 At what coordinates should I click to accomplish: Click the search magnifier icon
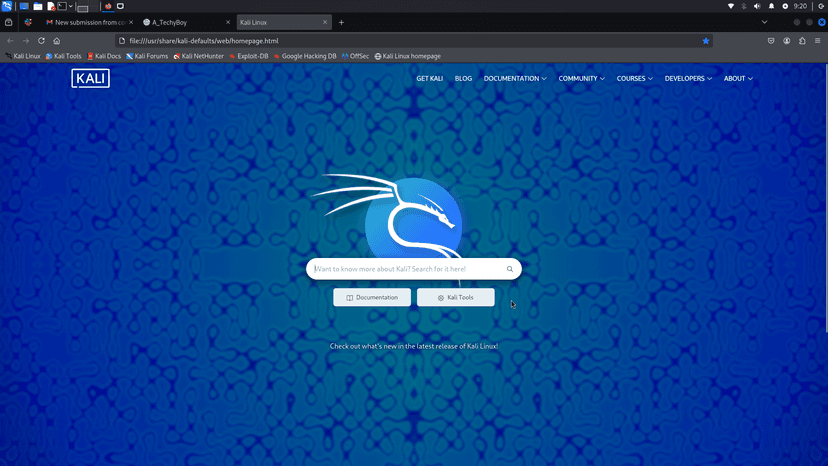509,269
